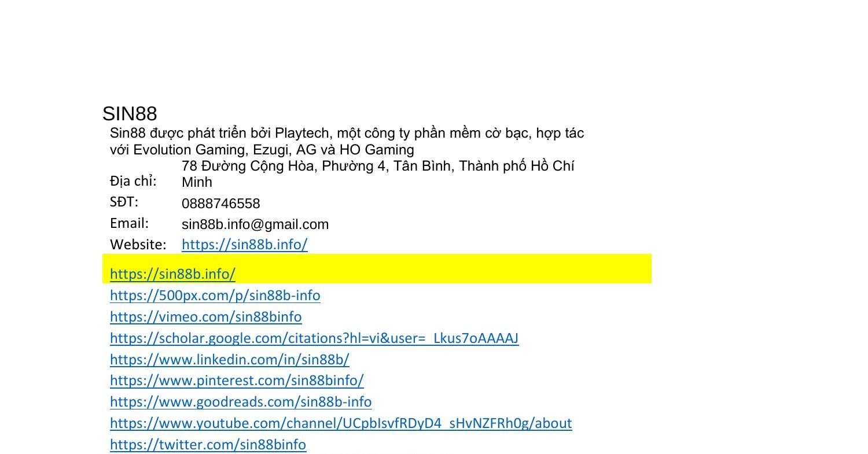Viewport: 868px width, 454px height.
Task: Click the address text starting with 78 Đường Cộng Hòa
Action: [377, 167]
